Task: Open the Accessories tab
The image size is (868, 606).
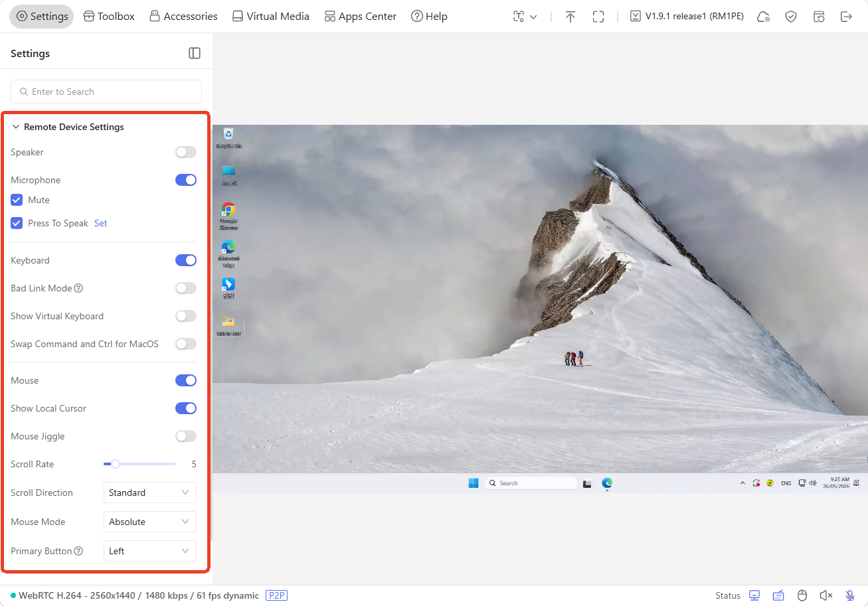Action: (x=183, y=17)
